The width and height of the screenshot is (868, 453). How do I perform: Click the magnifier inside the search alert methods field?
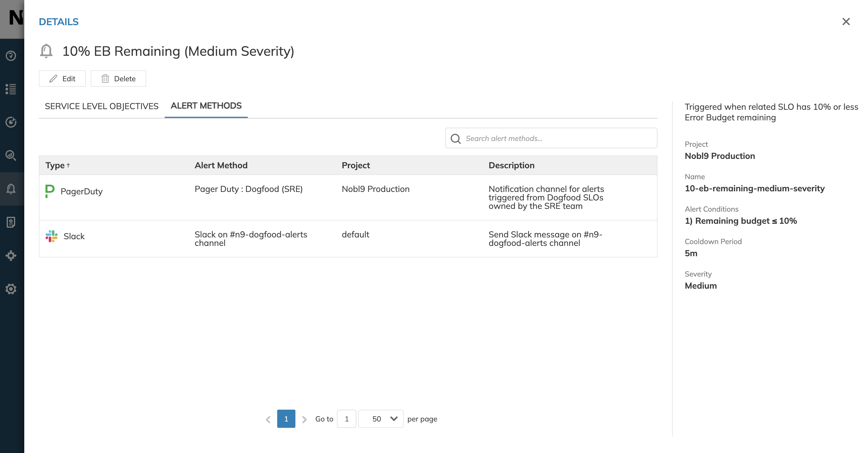[x=456, y=139]
